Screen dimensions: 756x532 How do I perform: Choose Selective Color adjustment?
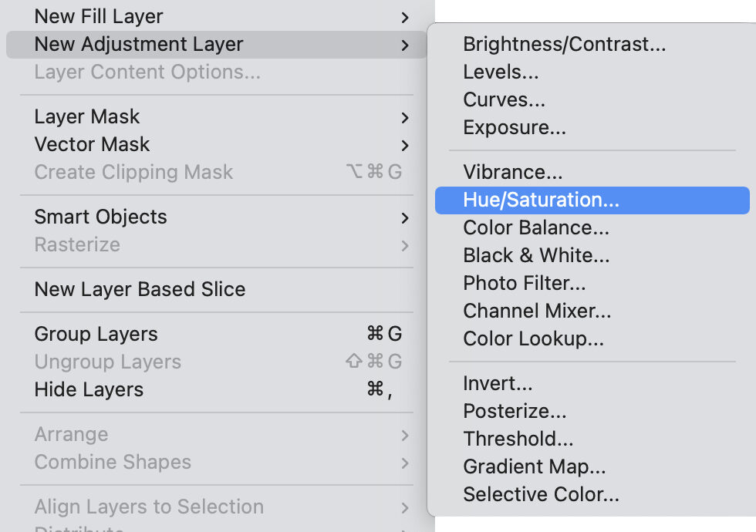click(x=541, y=495)
